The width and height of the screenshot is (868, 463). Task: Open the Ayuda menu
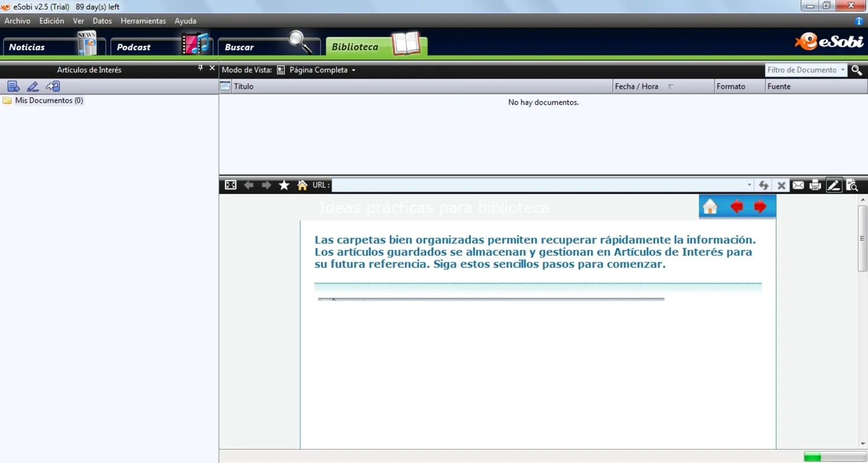coord(185,21)
